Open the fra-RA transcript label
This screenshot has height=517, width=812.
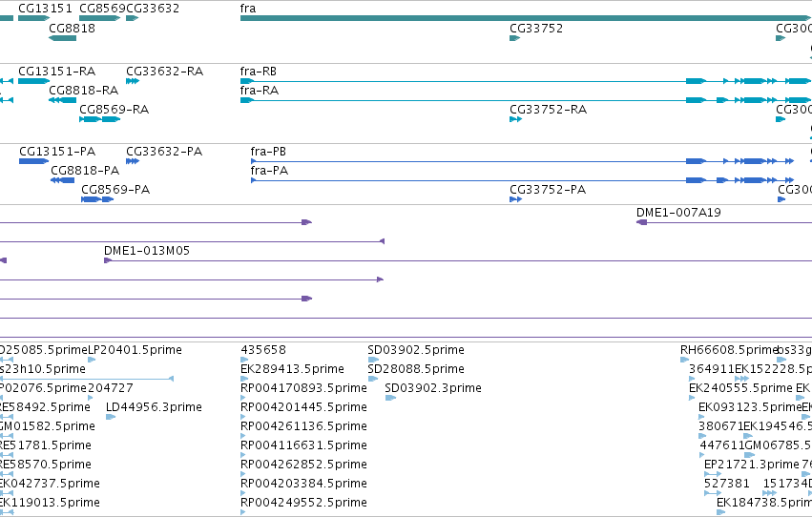click(x=259, y=90)
